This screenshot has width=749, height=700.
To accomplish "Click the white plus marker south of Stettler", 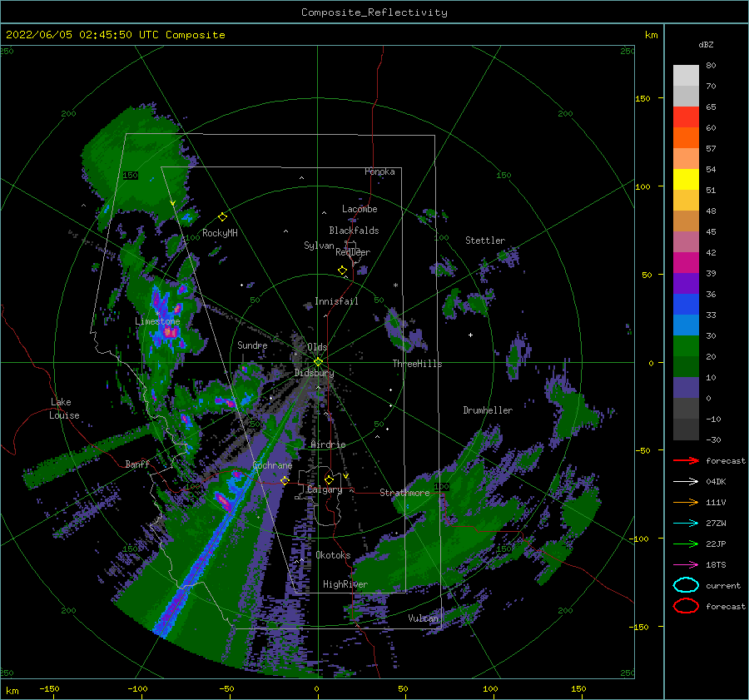I will point(470,335).
